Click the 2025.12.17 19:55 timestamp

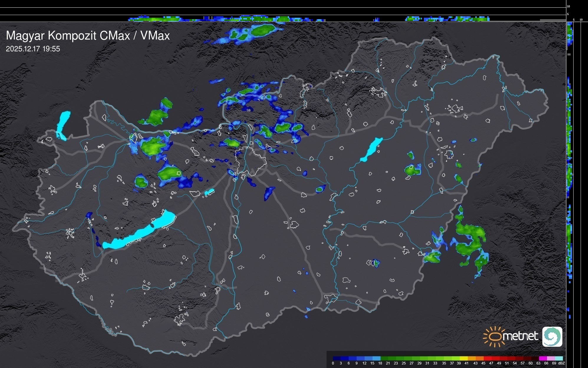pos(33,49)
